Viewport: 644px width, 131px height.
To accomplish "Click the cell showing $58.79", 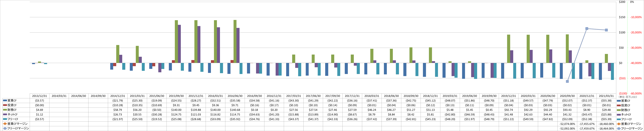I will pyautogui.click(x=118, y=110).
